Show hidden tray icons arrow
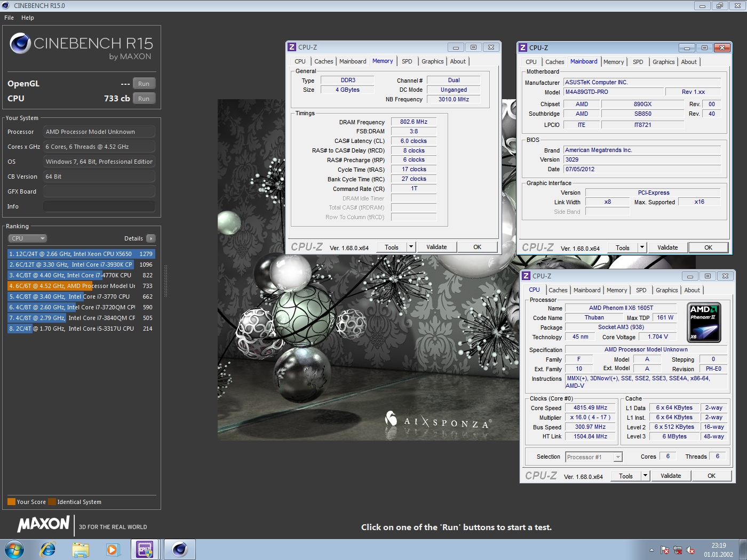747x560 pixels. 651,550
